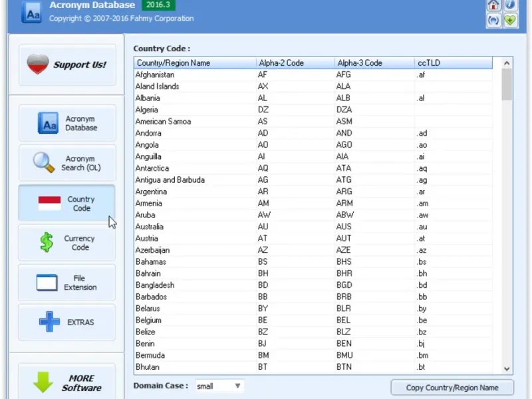Screen dimensions: 532x399
Task: Open the EXTRAS plus section
Action: coord(66,323)
